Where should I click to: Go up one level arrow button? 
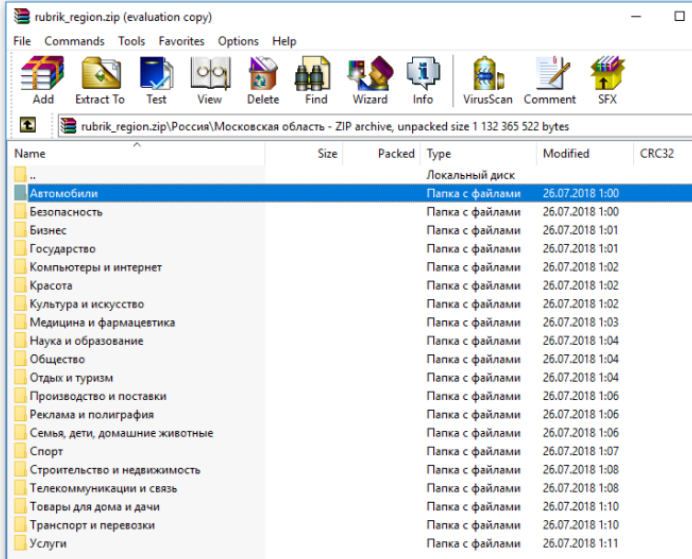[x=28, y=125]
